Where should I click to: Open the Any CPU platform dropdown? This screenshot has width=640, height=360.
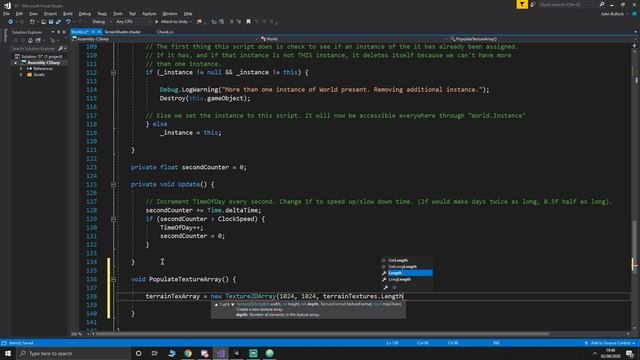point(133,22)
